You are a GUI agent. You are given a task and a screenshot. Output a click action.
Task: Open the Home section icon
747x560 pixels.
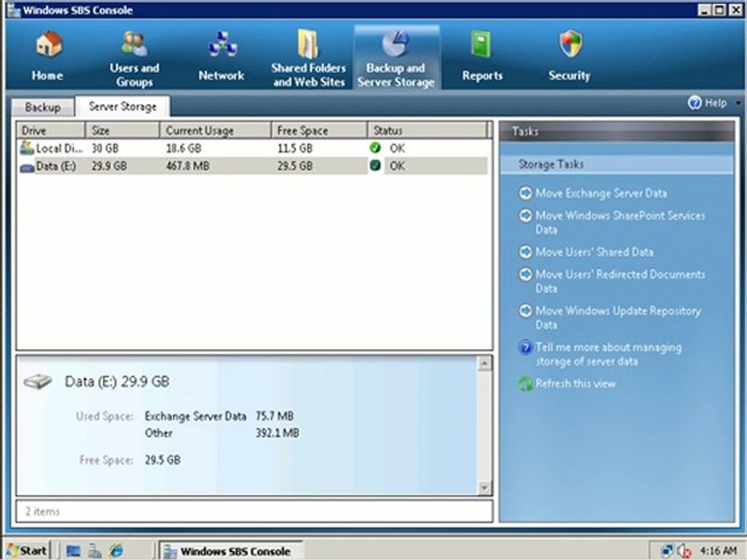(x=48, y=45)
